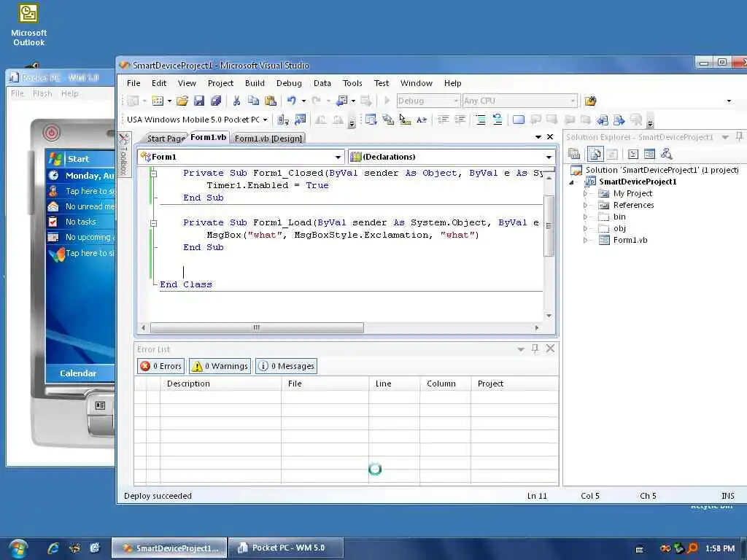This screenshot has width=747, height=560.
Task: Toggle a bookmark on current line
Action: (519, 120)
